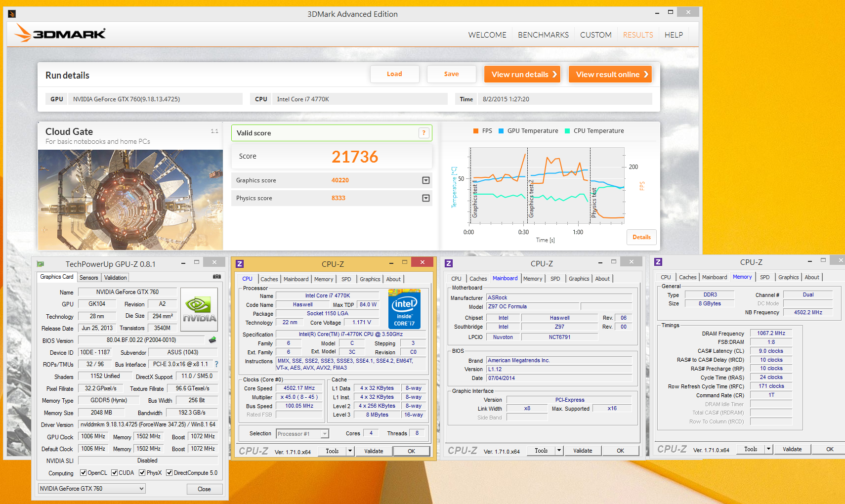Click the NB Frequency value 4502.2 MHz
Image resolution: width=845 pixels, height=504 pixels.
click(x=808, y=313)
